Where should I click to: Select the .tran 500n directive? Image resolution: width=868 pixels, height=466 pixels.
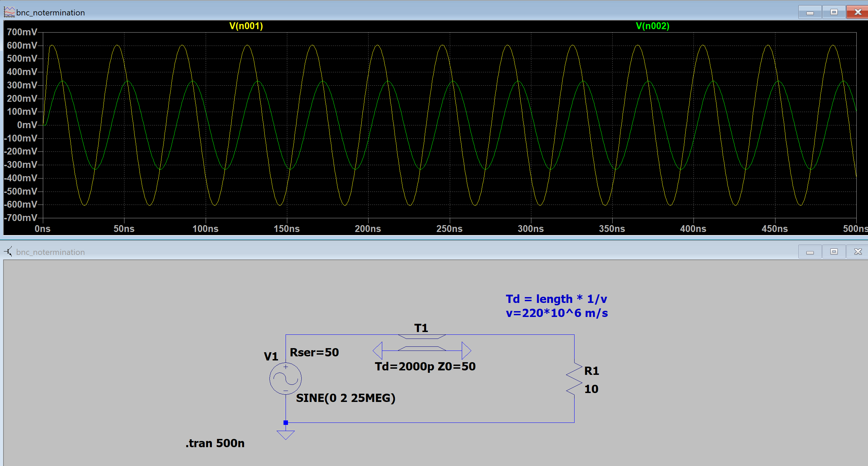click(215, 443)
